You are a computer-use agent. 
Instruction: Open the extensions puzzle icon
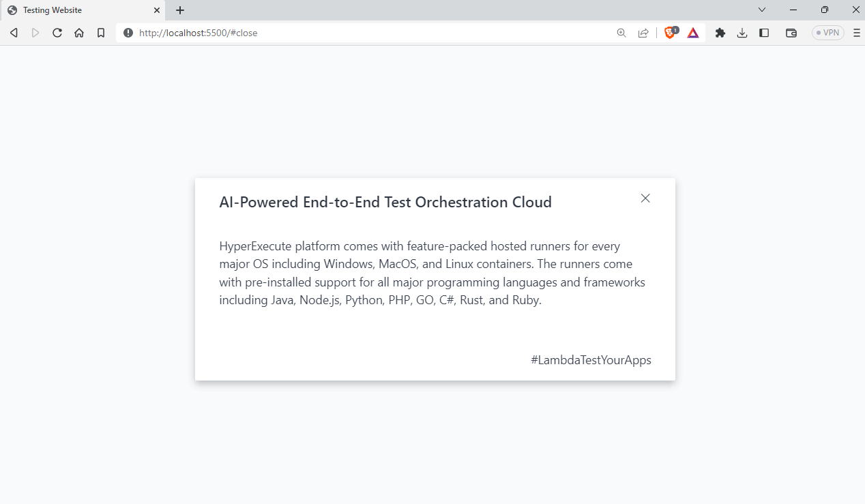pyautogui.click(x=720, y=33)
